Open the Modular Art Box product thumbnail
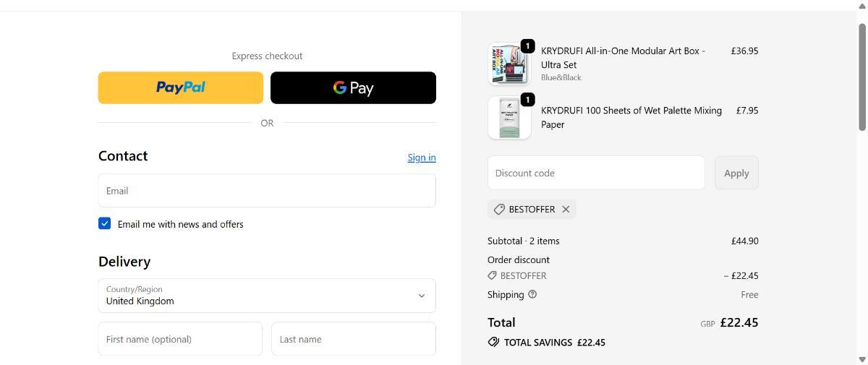The width and height of the screenshot is (868, 365). pos(509,65)
